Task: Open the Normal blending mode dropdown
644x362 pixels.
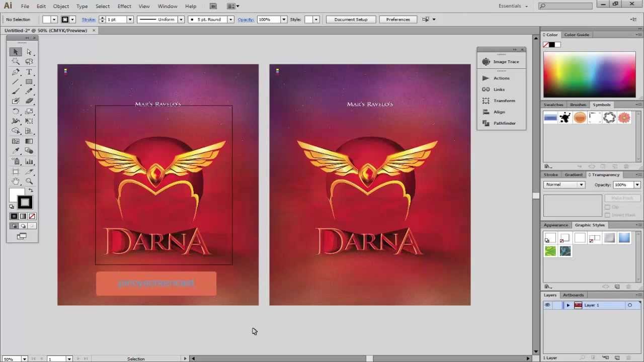Action: (565, 185)
